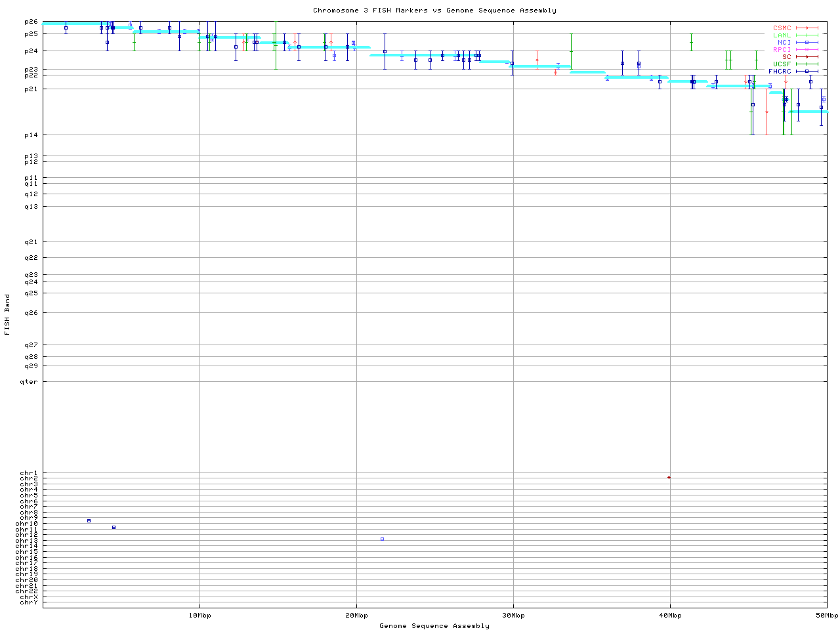The height and width of the screenshot is (630, 840).
Task: Click the UCSF legend line sample
Action: 807,64
